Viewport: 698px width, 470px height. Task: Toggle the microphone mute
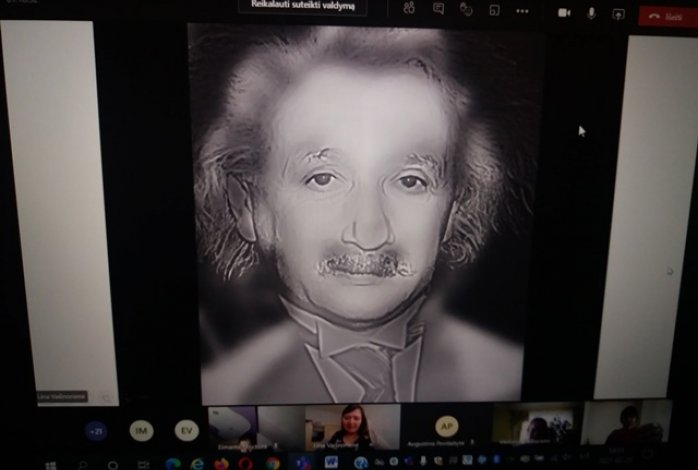pyautogui.click(x=591, y=12)
